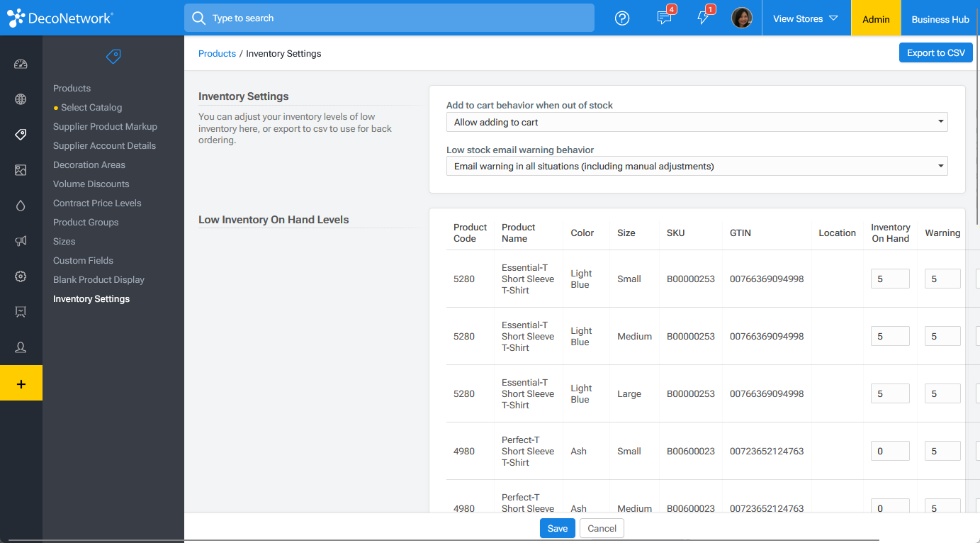This screenshot has width=980, height=543.
Task: Expand the View Stores dropdown
Action: tap(806, 18)
